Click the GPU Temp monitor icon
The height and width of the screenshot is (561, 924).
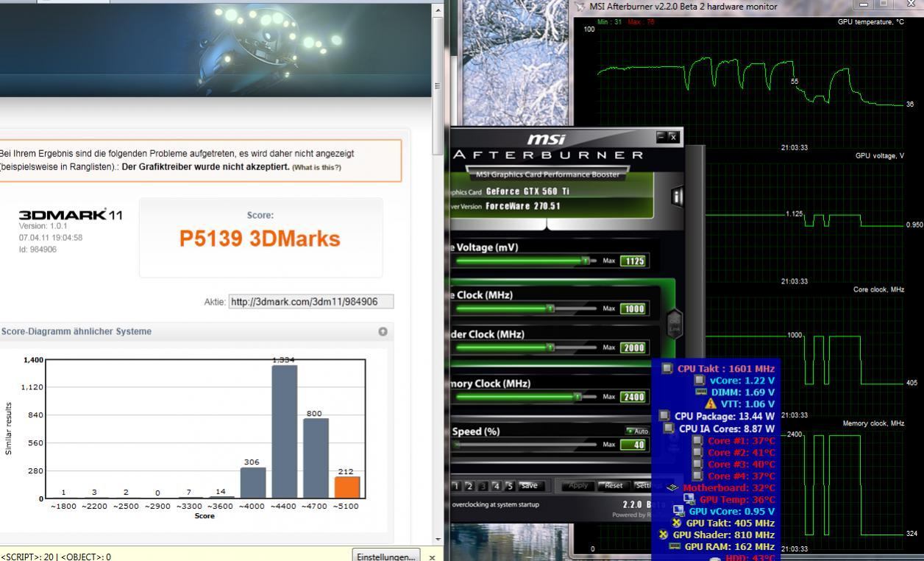[x=689, y=499]
